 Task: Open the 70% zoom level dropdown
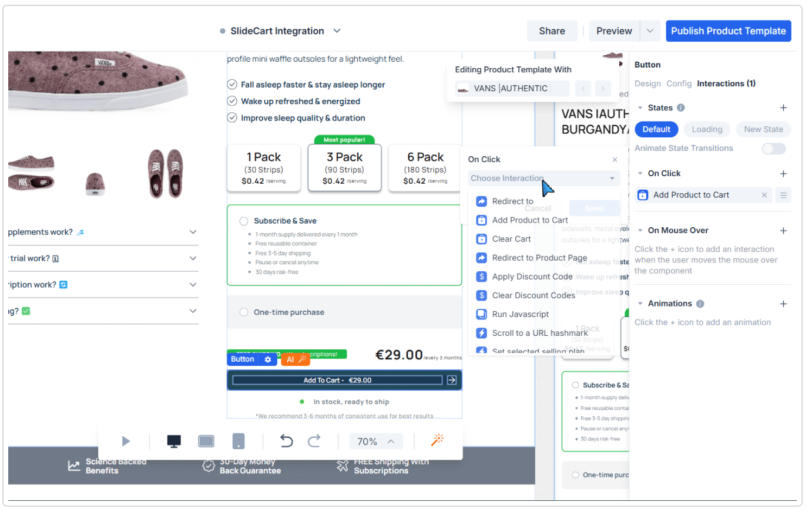[x=376, y=442]
